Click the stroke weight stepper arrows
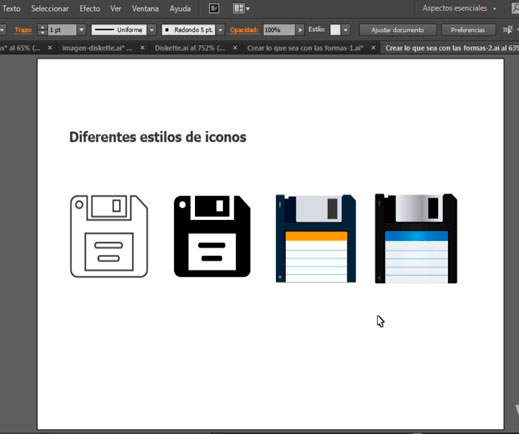519x434 pixels. pyautogui.click(x=42, y=30)
